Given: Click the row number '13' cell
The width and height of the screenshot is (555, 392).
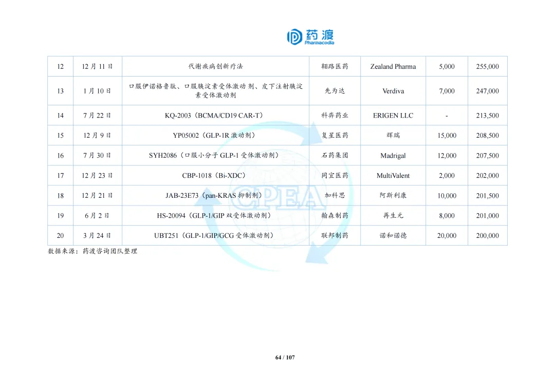Looking at the screenshot, I should tap(61, 91).
